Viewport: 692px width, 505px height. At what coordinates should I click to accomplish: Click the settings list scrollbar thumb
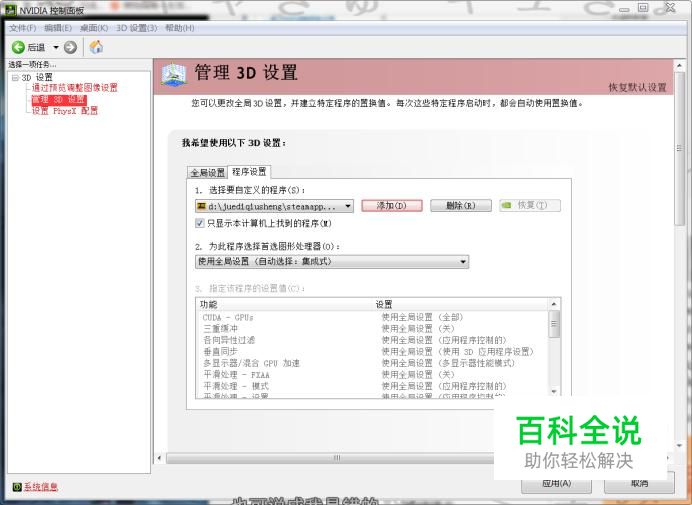click(554, 324)
